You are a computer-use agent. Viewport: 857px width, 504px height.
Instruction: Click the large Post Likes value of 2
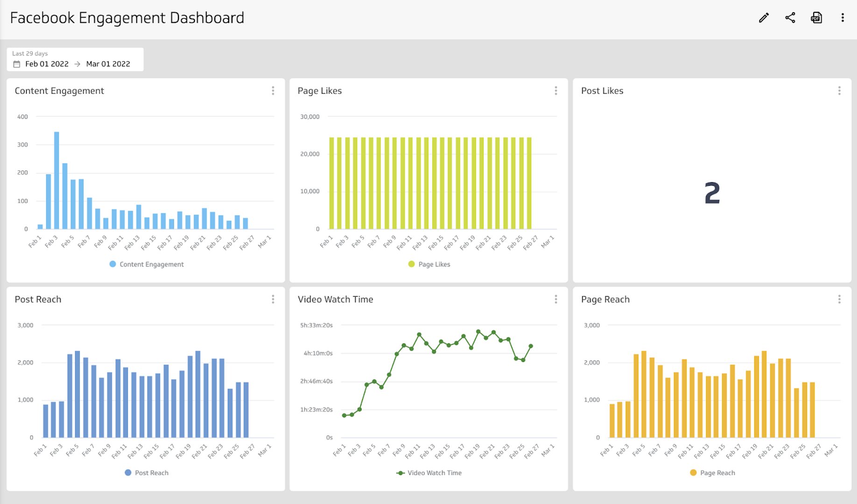click(x=711, y=194)
